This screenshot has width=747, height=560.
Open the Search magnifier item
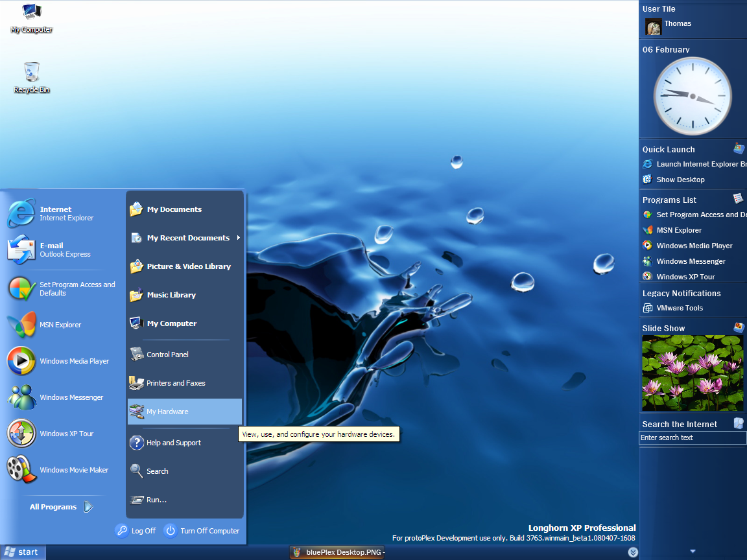[185, 471]
